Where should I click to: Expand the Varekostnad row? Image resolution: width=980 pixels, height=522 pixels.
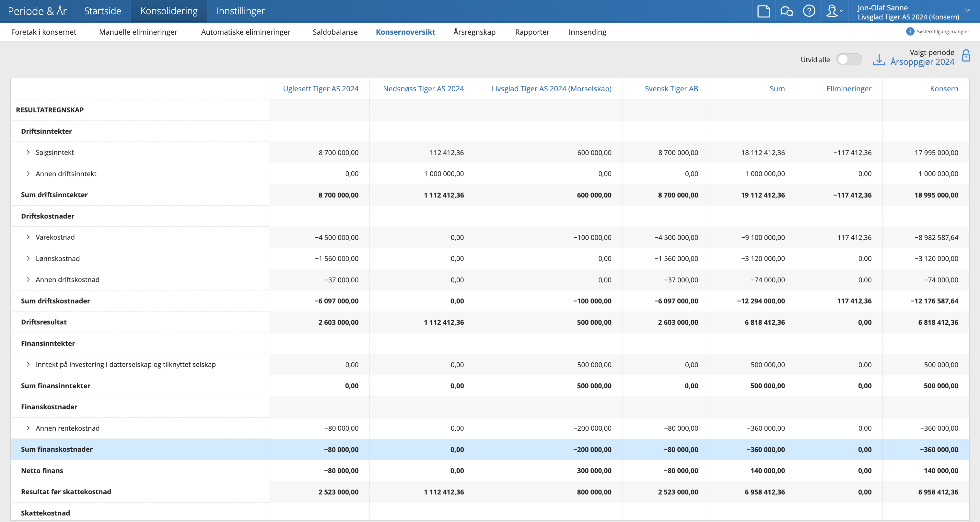(x=28, y=237)
